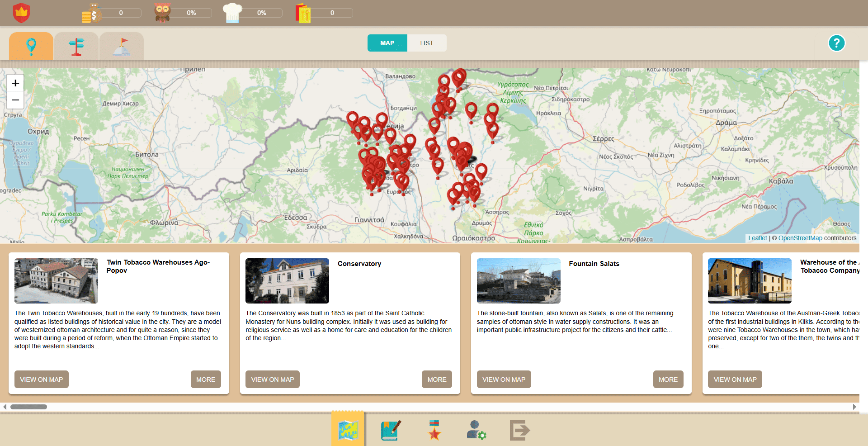The height and width of the screenshot is (446, 868).
Task: Zoom out on the map
Action: pyautogui.click(x=15, y=100)
